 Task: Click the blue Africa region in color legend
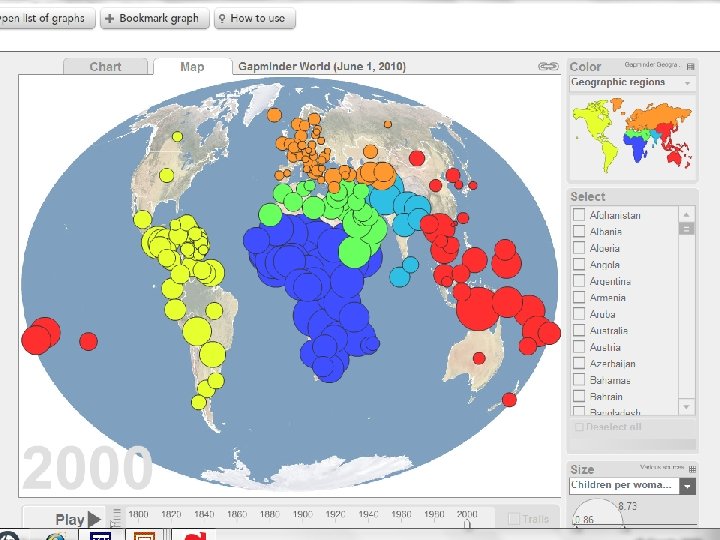tap(638, 148)
